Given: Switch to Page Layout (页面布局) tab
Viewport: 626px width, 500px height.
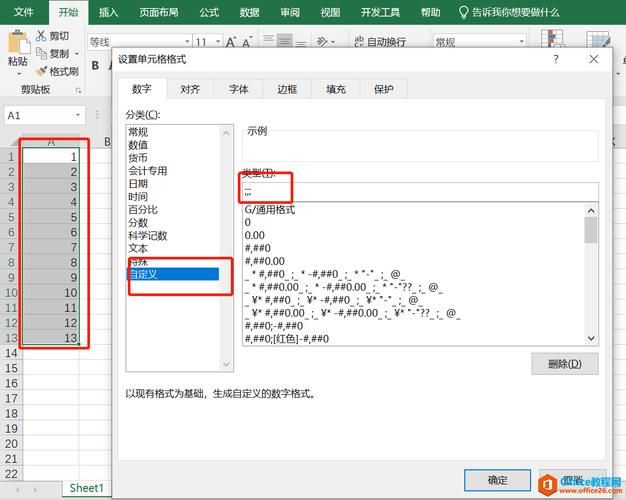Looking at the screenshot, I should pos(158,12).
